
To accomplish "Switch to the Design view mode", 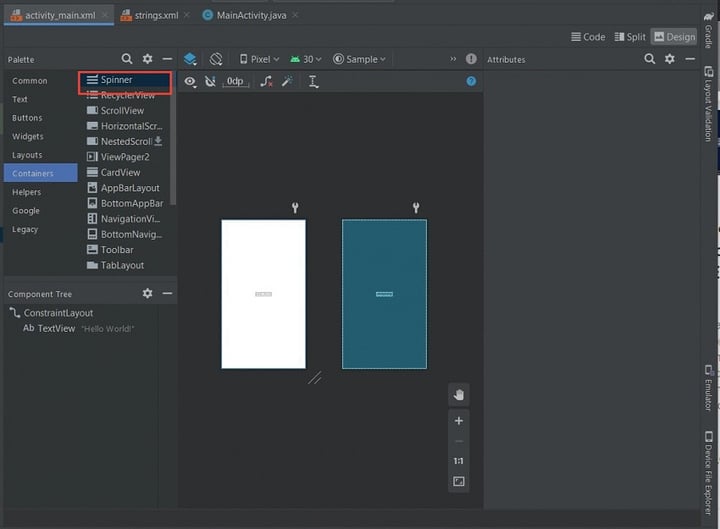I will [x=673, y=37].
